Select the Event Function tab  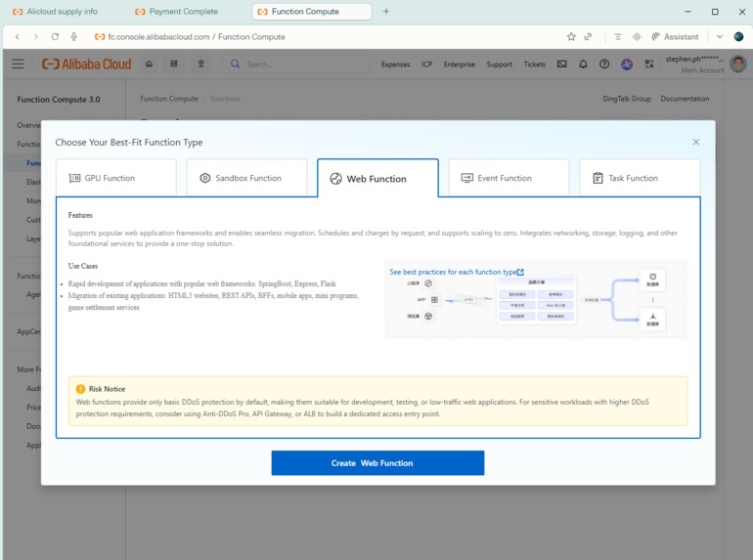tap(509, 178)
